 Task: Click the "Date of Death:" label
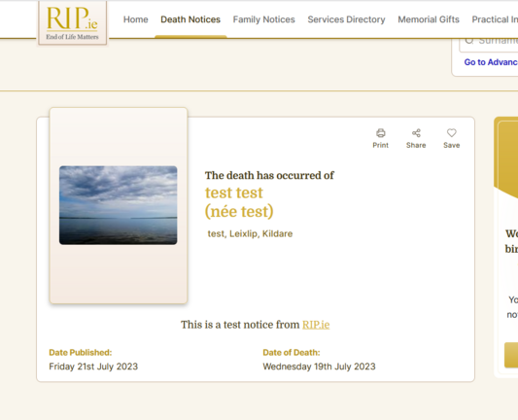pyautogui.click(x=292, y=353)
